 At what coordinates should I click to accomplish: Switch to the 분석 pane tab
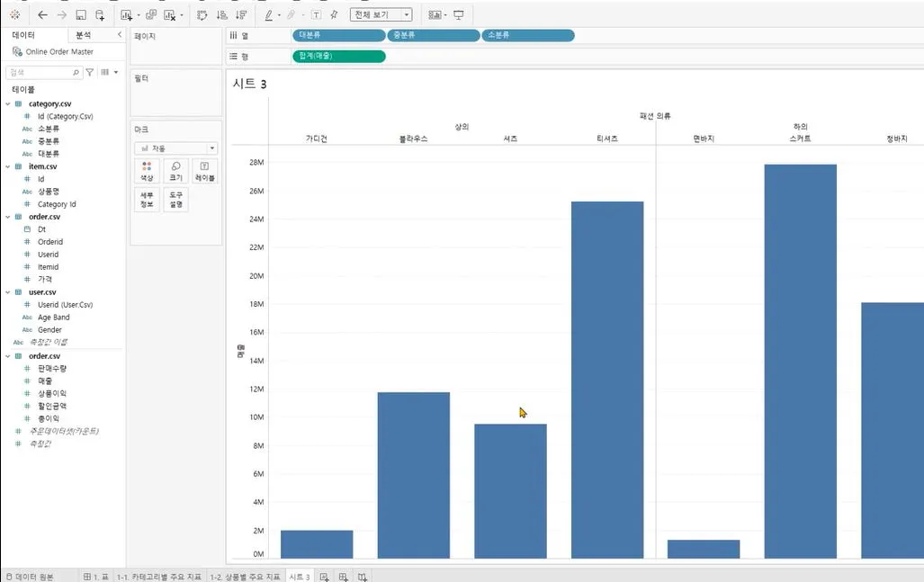[83, 35]
